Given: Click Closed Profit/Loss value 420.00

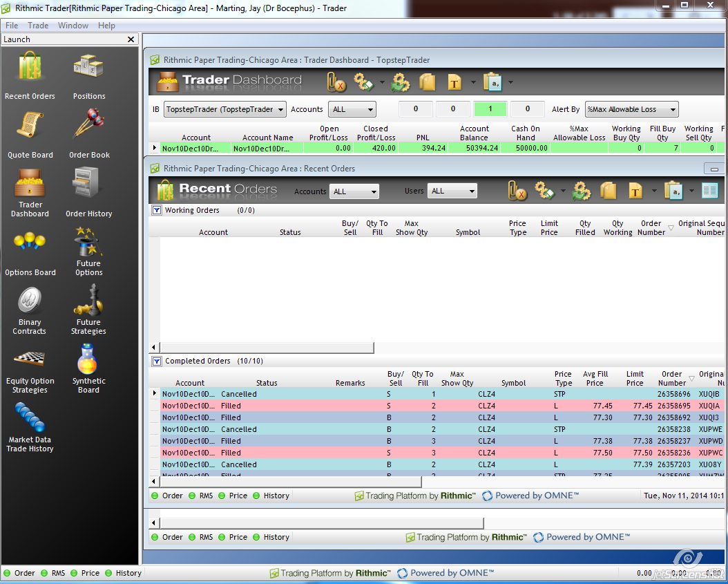Looking at the screenshot, I should pyautogui.click(x=383, y=148).
